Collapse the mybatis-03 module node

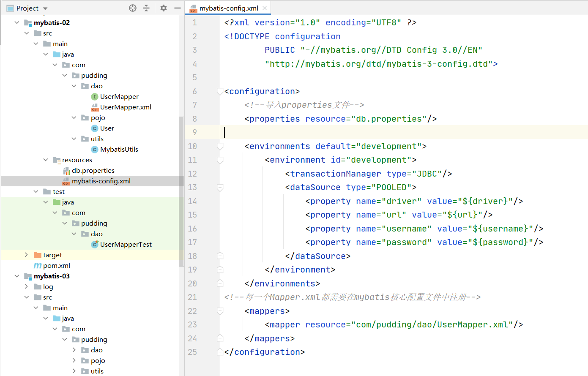coord(17,276)
